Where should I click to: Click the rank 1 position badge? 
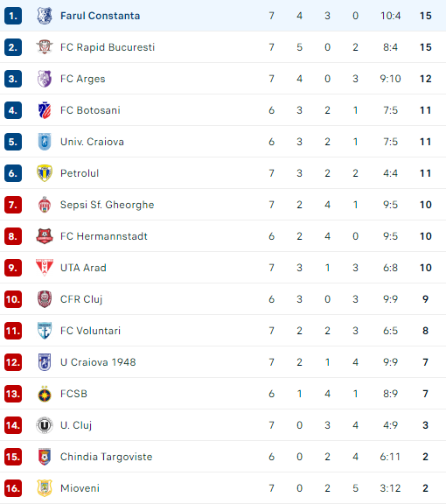[x=13, y=16]
